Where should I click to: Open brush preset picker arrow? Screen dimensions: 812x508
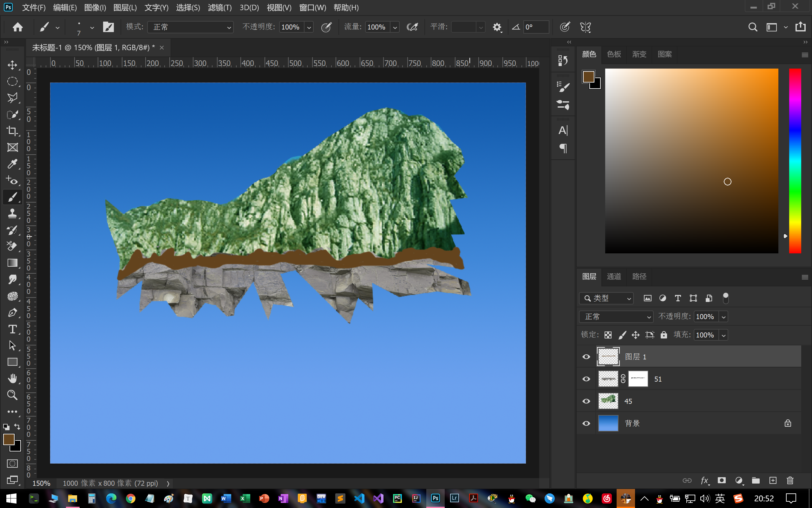tap(92, 28)
